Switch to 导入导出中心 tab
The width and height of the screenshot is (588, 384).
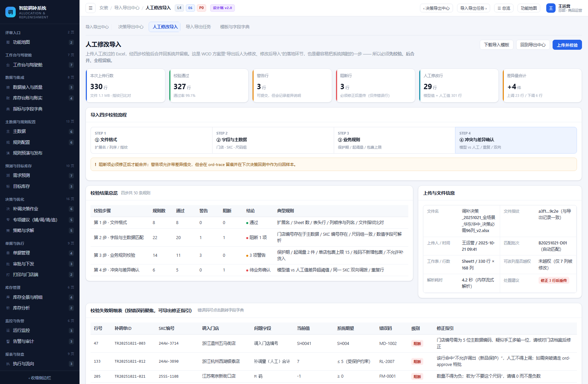pos(97,27)
